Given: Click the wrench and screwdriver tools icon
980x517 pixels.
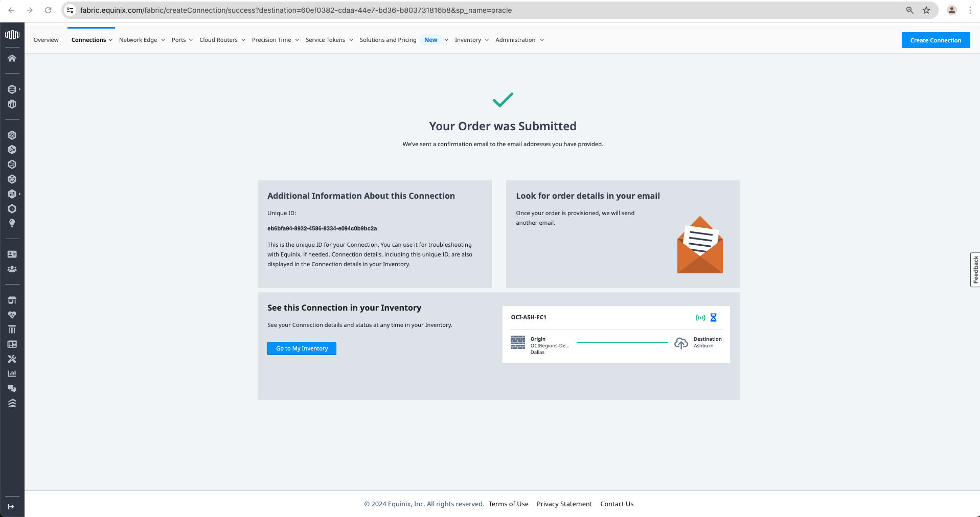Looking at the screenshot, I should pyautogui.click(x=12, y=359).
